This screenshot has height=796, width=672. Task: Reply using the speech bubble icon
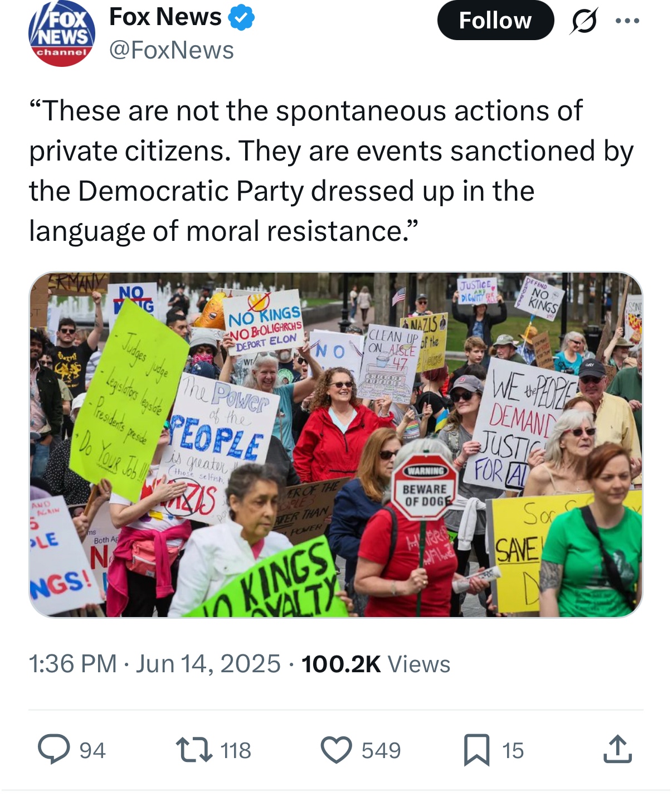[x=53, y=749]
